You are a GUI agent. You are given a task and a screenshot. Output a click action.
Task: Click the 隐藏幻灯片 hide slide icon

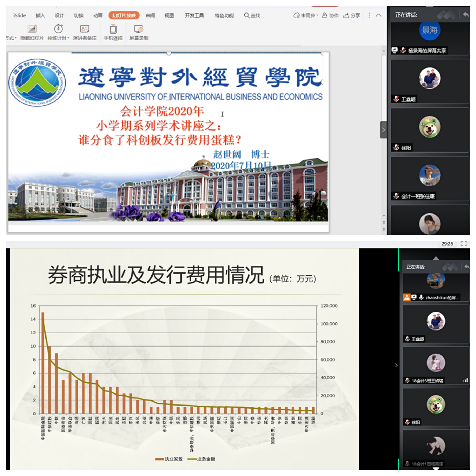click(x=32, y=29)
